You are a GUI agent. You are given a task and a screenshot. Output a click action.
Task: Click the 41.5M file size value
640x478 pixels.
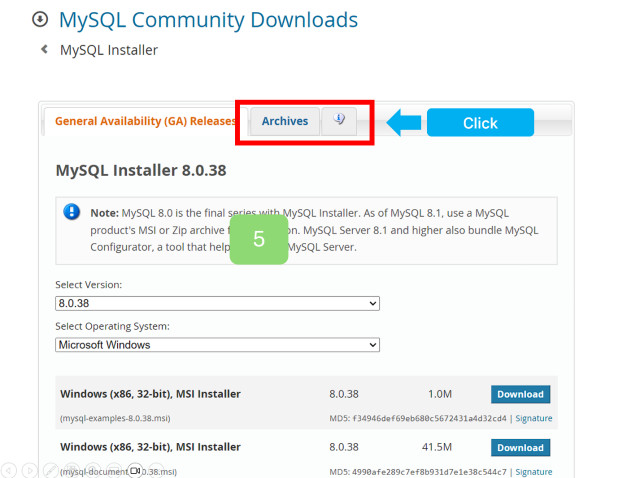[x=437, y=447]
